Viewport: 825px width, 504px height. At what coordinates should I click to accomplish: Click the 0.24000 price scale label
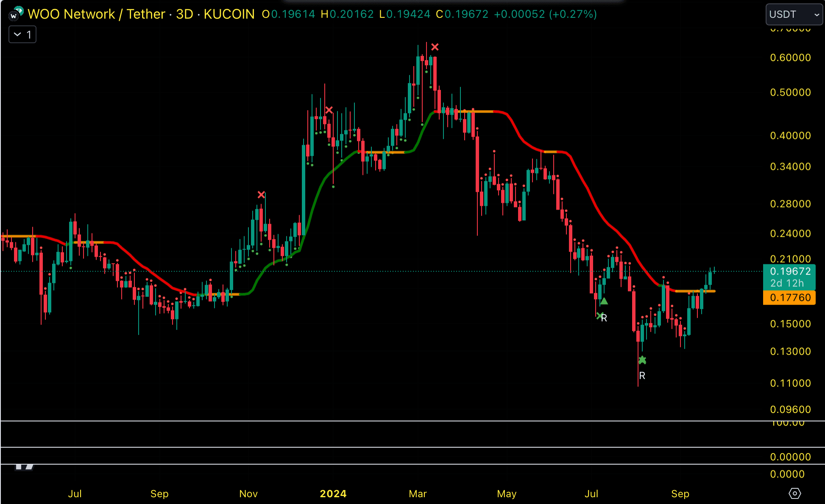(x=790, y=233)
